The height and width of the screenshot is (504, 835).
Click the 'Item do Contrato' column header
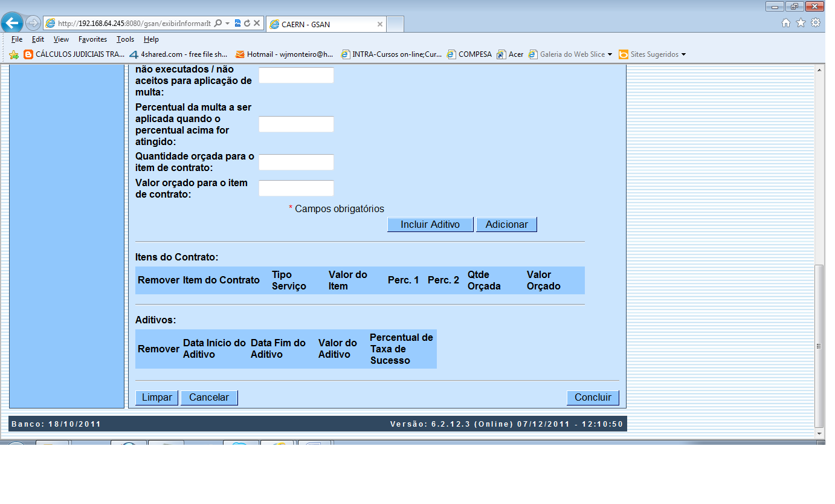click(221, 280)
